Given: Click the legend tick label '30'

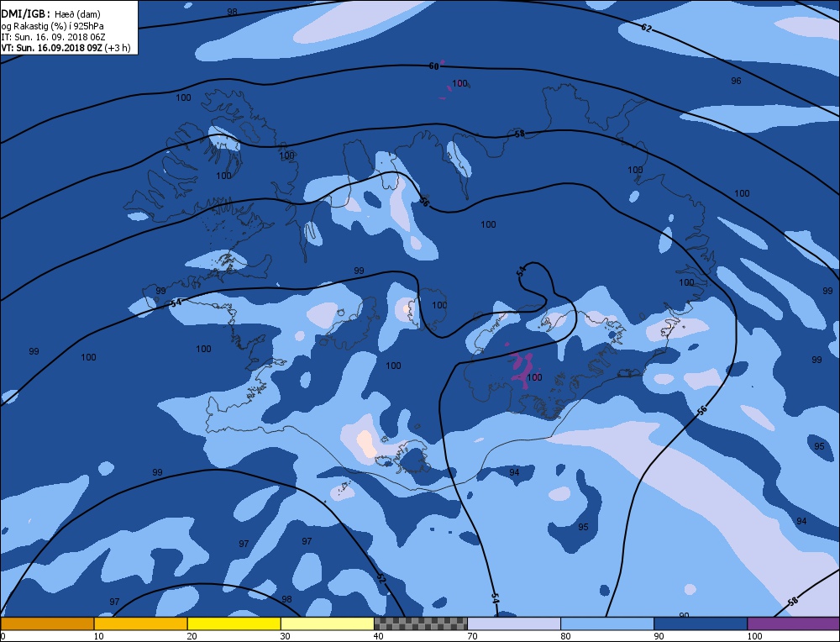Looking at the screenshot, I should click(285, 636).
